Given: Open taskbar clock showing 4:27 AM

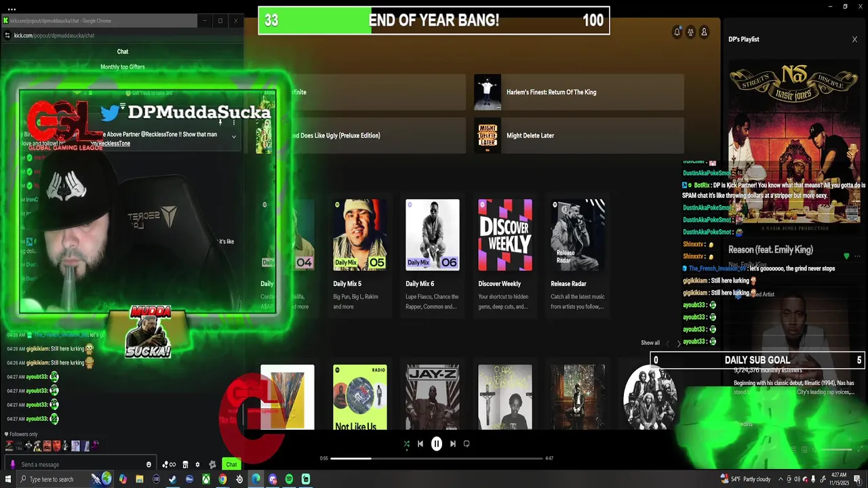Looking at the screenshot, I should [838, 479].
